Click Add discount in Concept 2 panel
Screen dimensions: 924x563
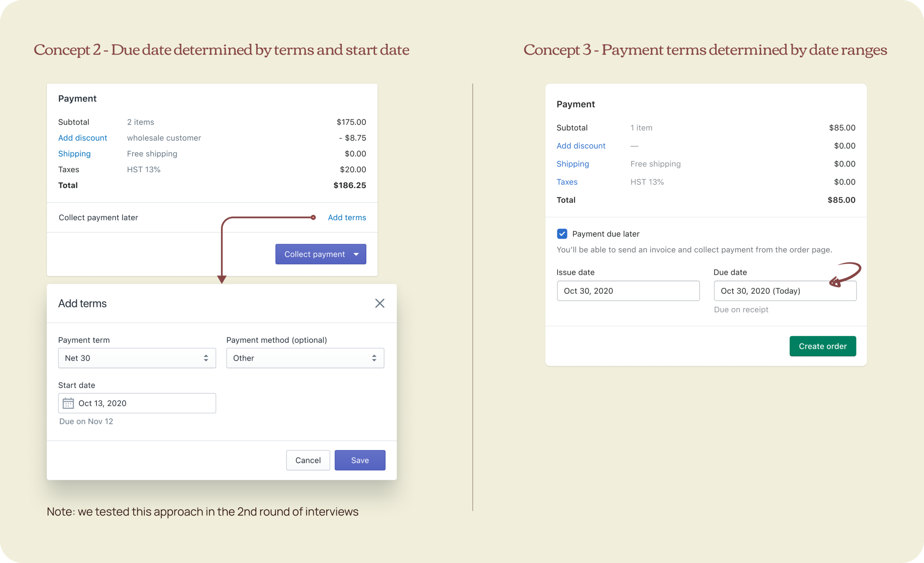pos(83,138)
